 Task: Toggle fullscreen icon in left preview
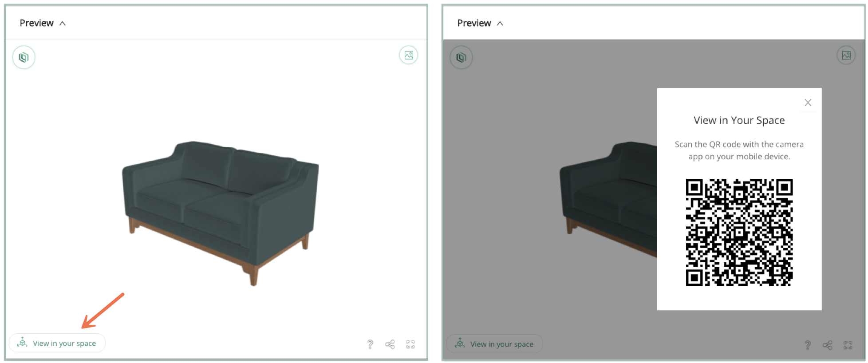coord(410,344)
